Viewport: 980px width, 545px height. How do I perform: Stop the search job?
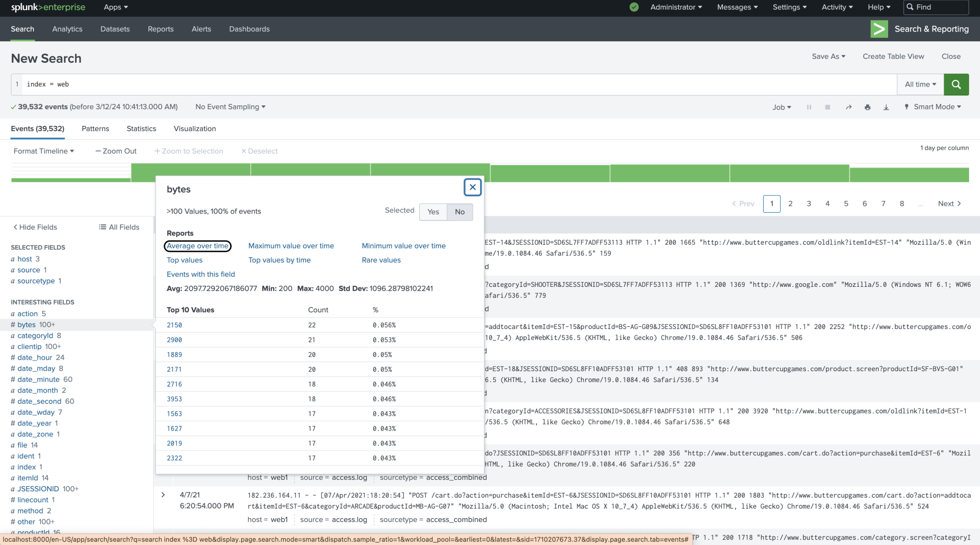(x=827, y=107)
